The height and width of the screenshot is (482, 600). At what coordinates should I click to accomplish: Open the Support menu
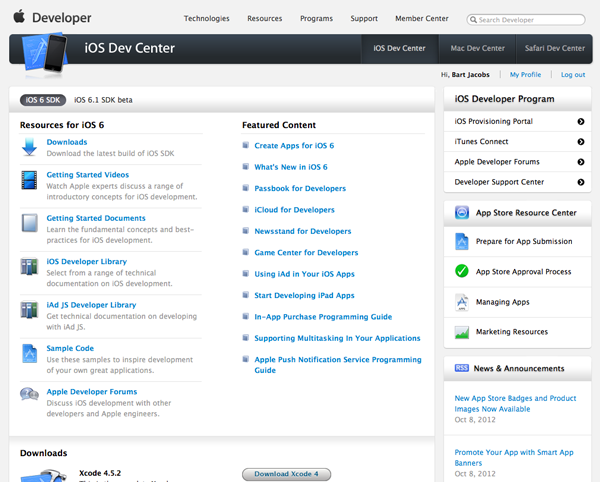364,18
